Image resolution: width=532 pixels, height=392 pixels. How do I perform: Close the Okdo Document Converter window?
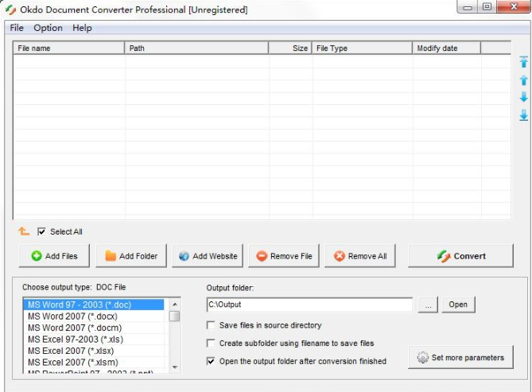pyautogui.click(x=514, y=7)
